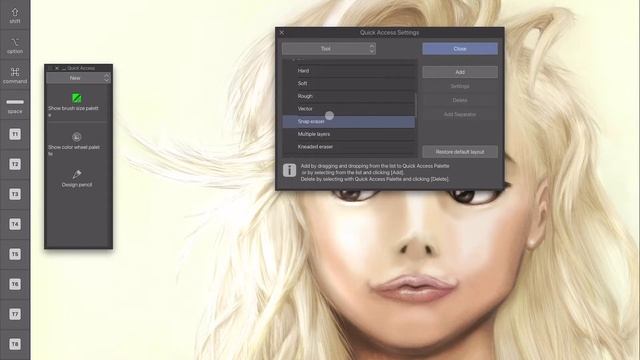Select Kneaded eraser in the tool list
The image size is (640, 360).
click(349, 147)
